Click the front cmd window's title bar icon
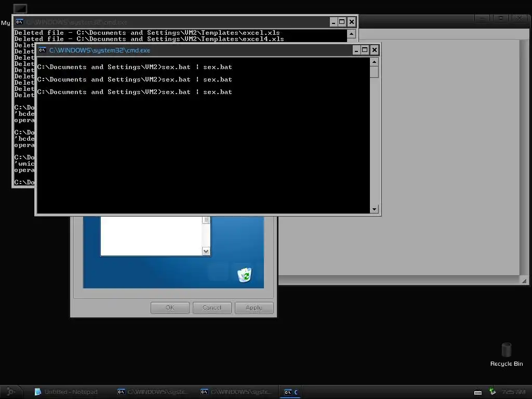This screenshot has width=532, height=399. click(x=42, y=50)
